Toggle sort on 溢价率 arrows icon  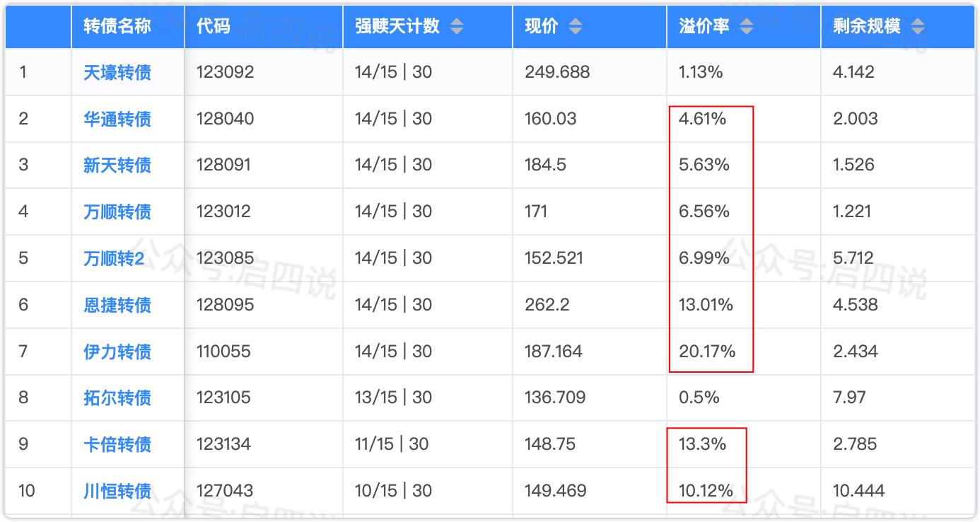point(746,27)
